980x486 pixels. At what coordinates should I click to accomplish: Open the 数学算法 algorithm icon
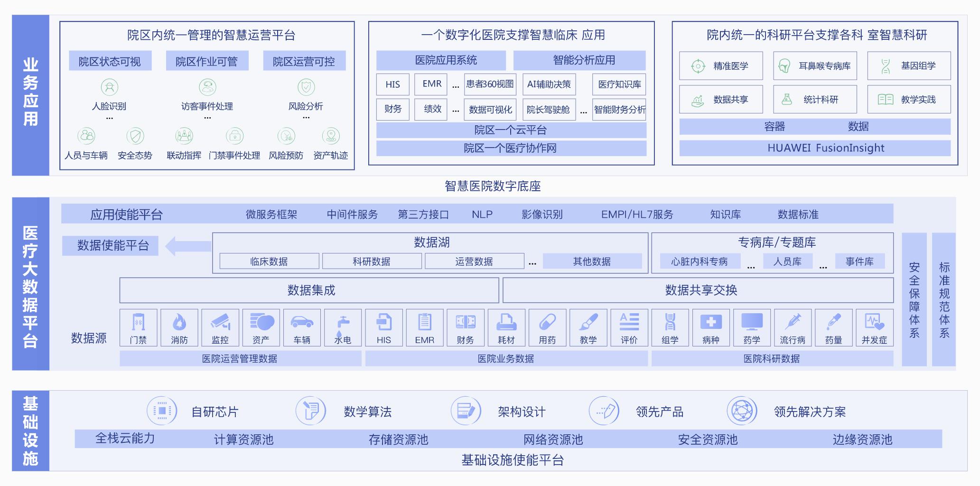pyautogui.click(x=311, y=411)
